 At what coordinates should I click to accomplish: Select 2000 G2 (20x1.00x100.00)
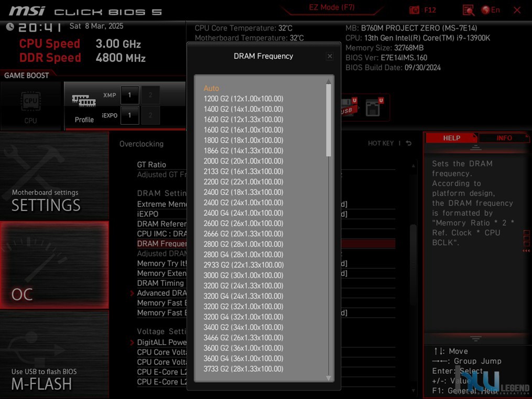click(243, 161)
